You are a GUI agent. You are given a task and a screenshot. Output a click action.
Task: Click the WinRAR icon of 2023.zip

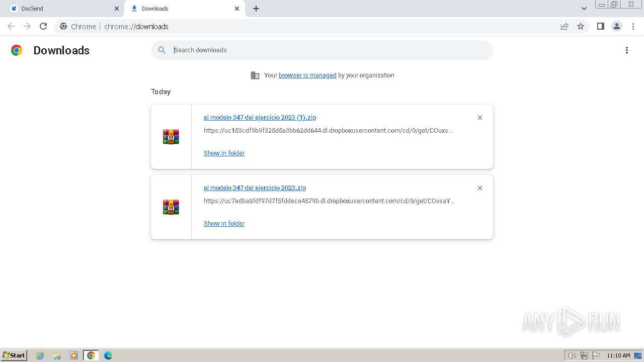click(171, 207)
